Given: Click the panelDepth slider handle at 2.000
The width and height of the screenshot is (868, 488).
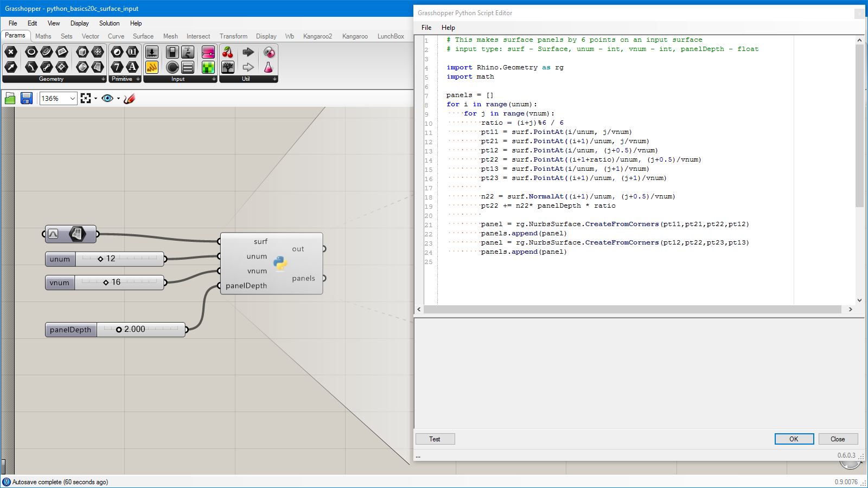Looking at the screenshot, I should tap(119, 330).
